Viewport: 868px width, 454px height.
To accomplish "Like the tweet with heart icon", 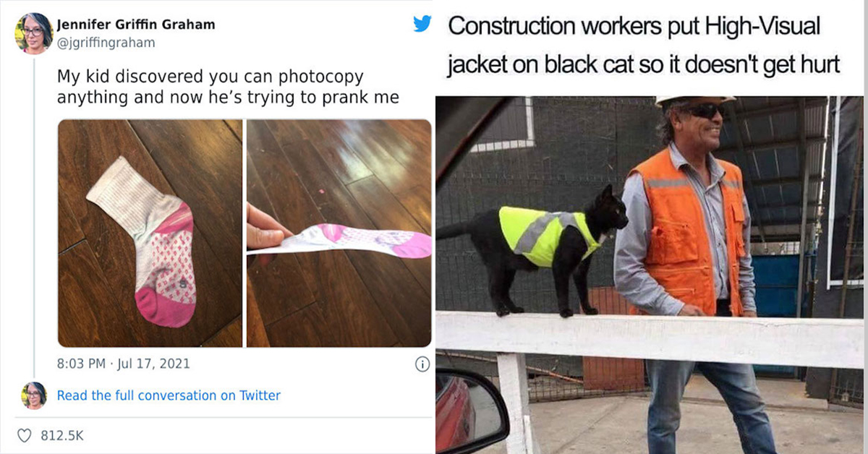I will coord(25,435).
